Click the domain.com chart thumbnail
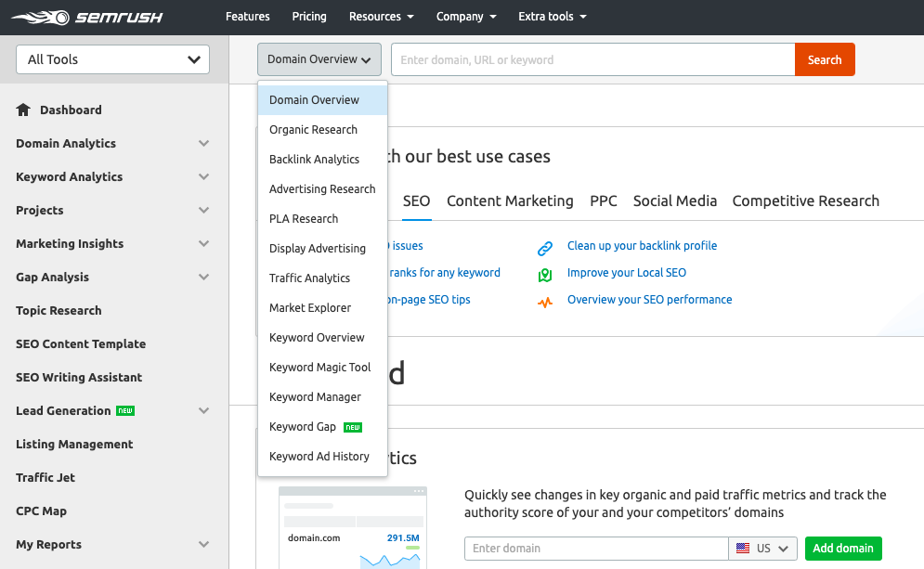 (352, 528)
